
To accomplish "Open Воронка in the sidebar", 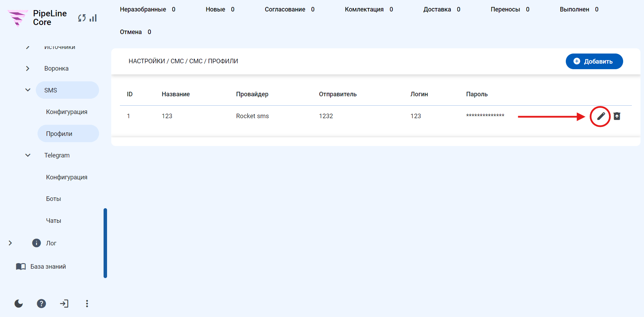I will click(56, 68).
